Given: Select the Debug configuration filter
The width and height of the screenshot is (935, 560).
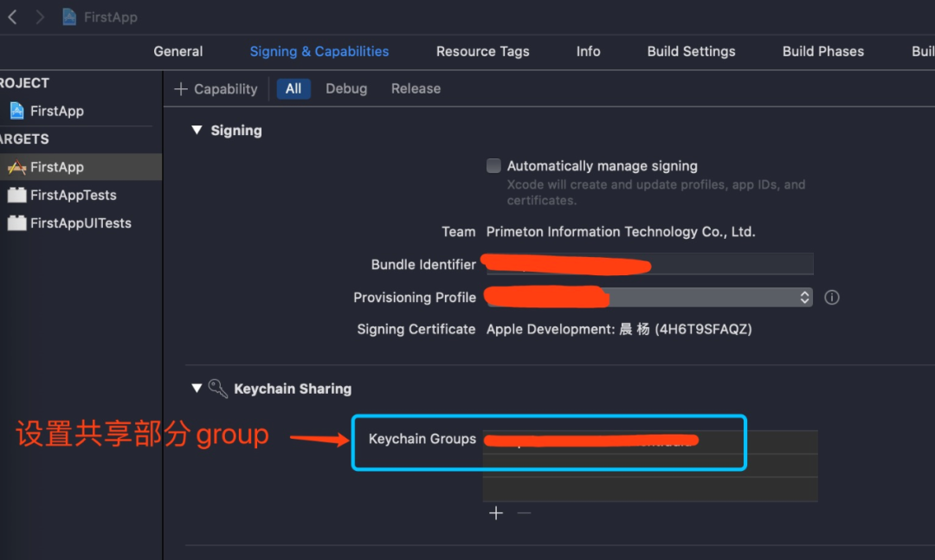Looking at the screenshot, I should (x=345, y=89).
